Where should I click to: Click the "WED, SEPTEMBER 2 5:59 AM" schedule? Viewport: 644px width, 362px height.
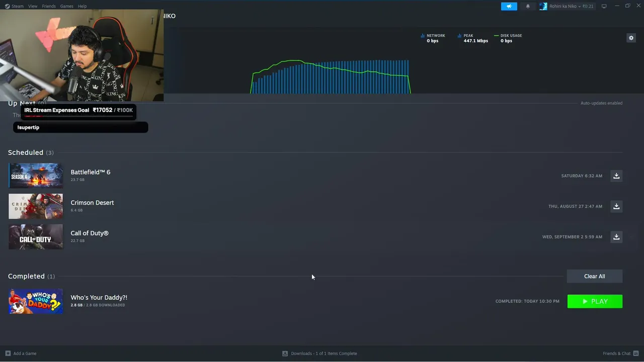click(572, 237)
